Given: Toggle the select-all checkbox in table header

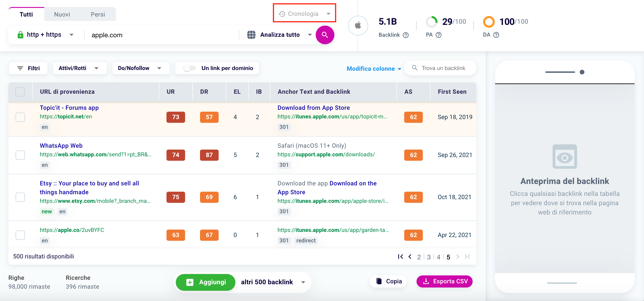Looking at the screenshot, I should tap(20, 92).
